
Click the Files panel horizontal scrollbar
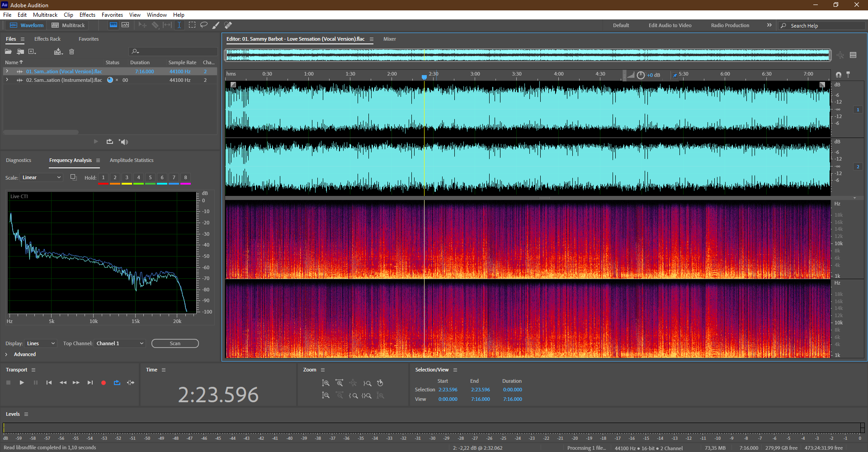tap(41, 132)
